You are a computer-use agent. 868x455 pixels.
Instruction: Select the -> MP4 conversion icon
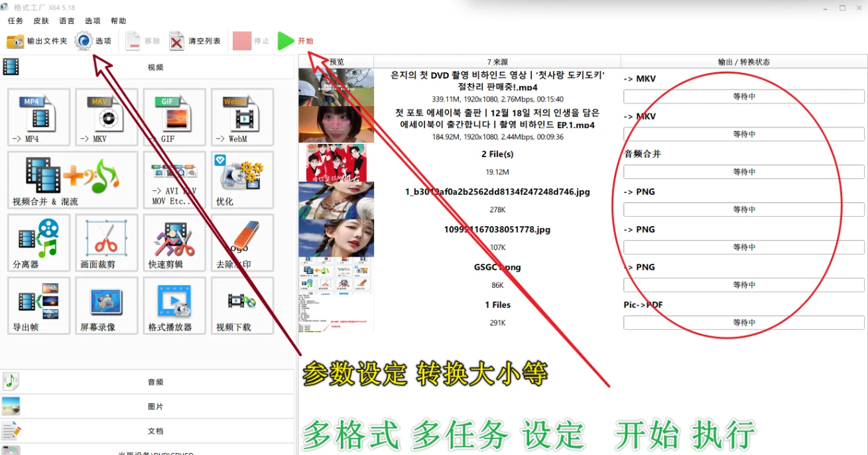point(38,117)
